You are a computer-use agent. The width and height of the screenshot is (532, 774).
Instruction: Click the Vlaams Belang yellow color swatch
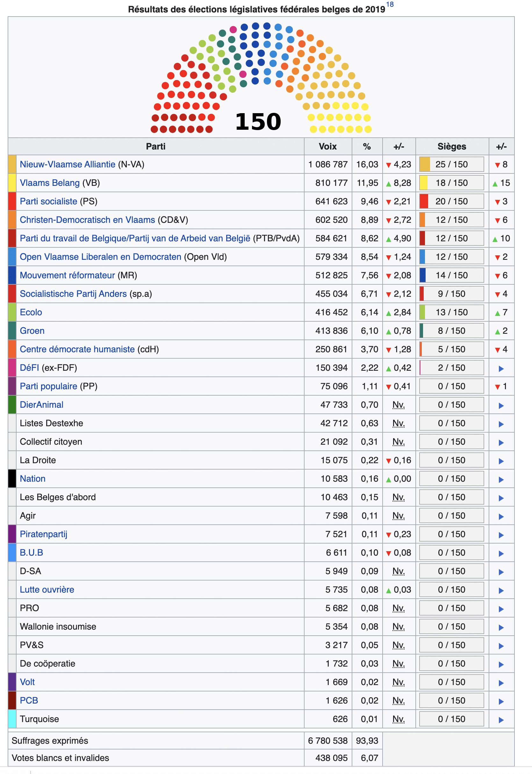point(12,183)
